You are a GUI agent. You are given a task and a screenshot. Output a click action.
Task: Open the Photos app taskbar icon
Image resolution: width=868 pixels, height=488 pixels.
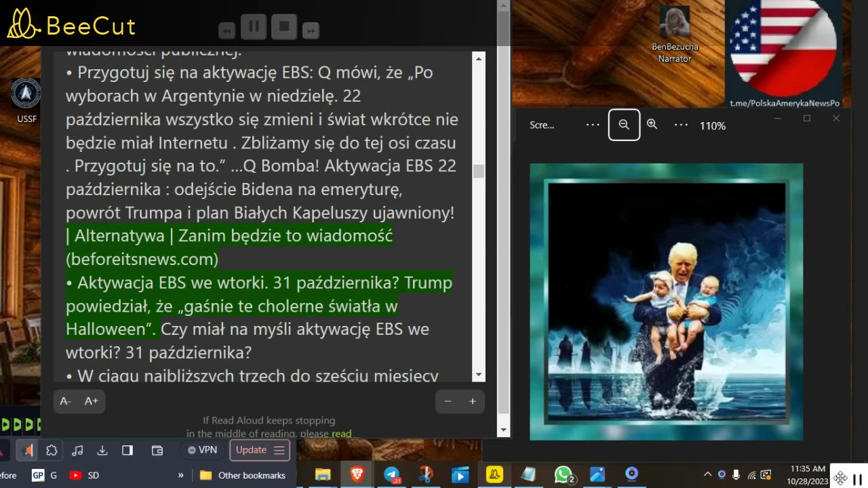597,475
